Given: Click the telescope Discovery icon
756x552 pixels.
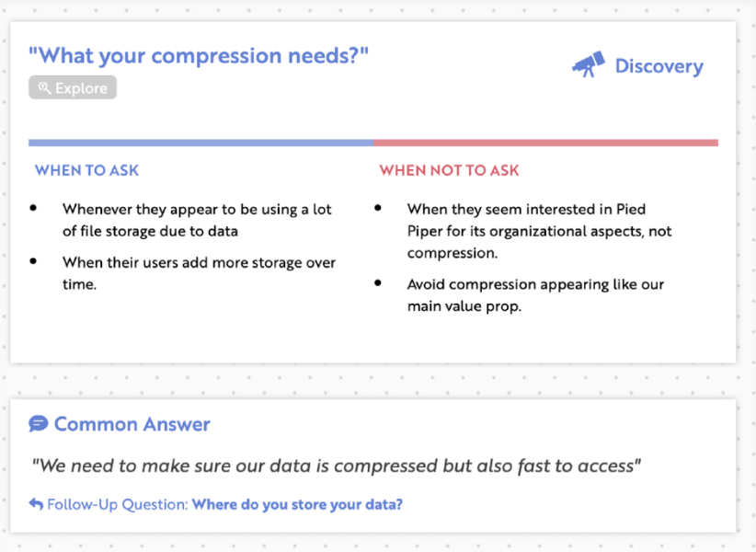Looking at the screenshot, I should click(x=589, y=65).
